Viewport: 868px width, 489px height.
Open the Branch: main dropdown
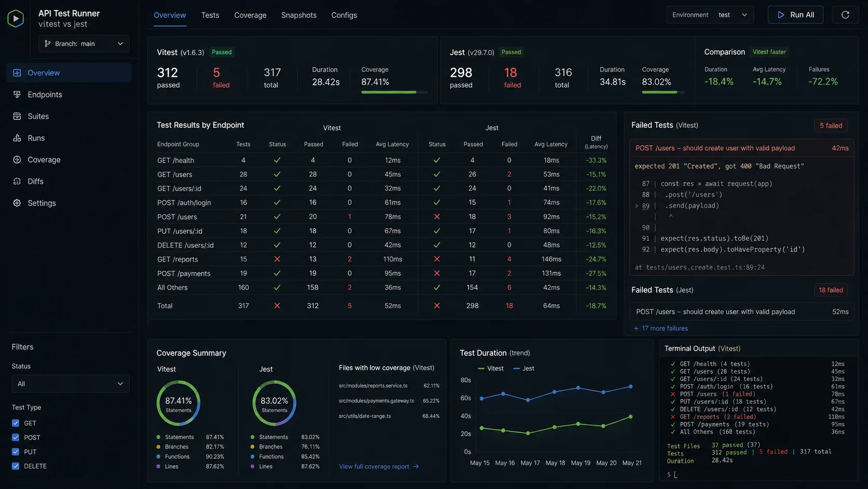click(84, 44)
